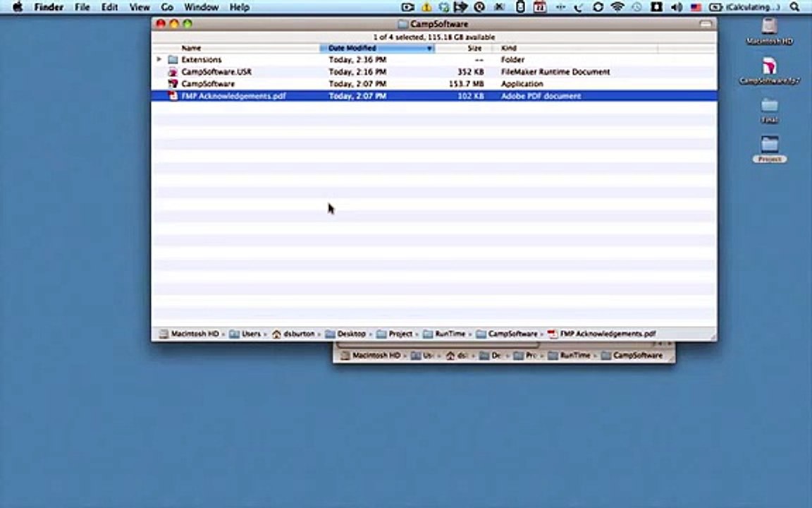The width and height of the screenshot is (812, 508).
Task: Select the CampSoftware application name
Action: [208, 83]
